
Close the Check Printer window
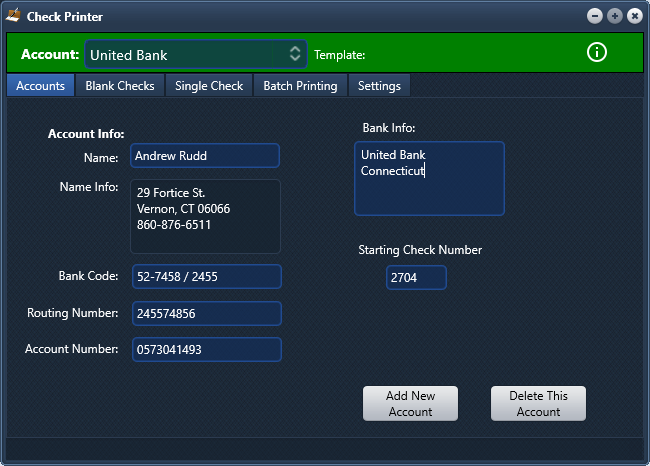click(635, 16)
